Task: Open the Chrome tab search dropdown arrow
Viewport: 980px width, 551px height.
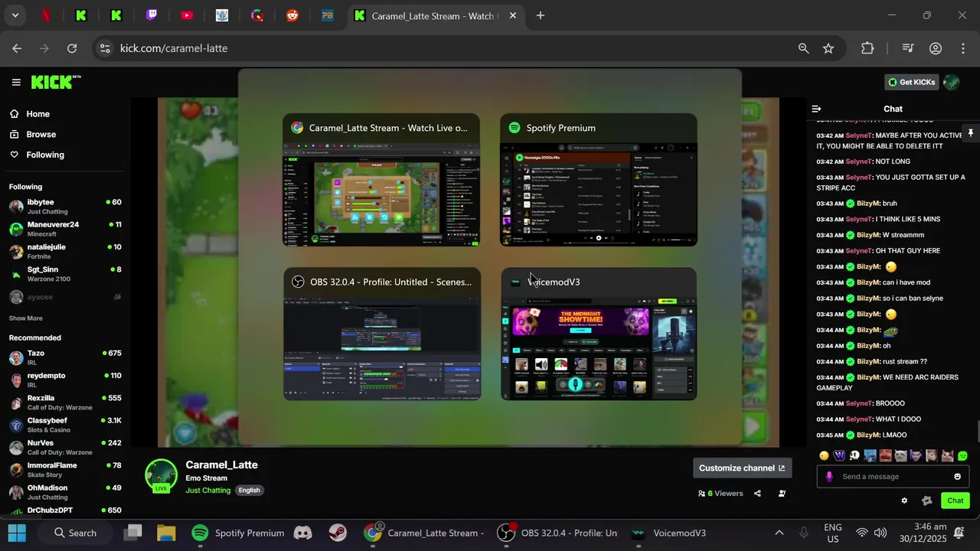Action: [15, 15]
